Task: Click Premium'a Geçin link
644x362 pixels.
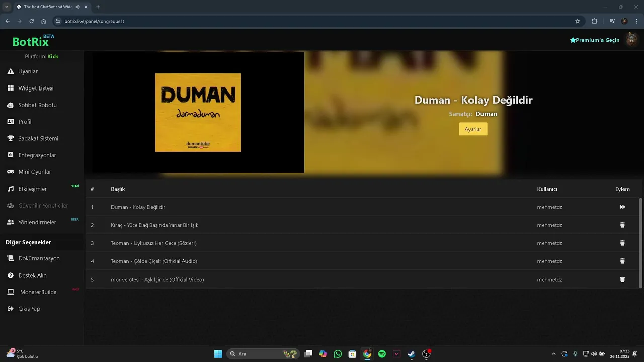Action: coord(595,40)
